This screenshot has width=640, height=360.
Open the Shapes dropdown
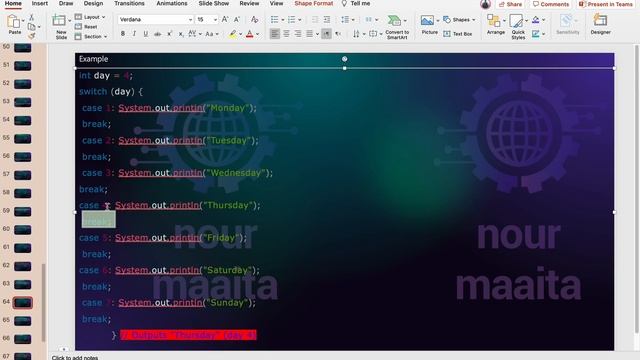(x=459, y=20)
